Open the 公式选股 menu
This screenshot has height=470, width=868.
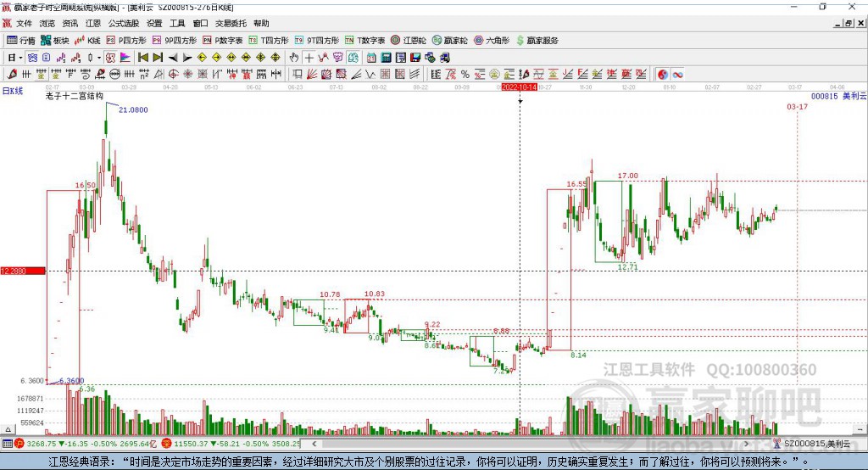pos(124,23)
